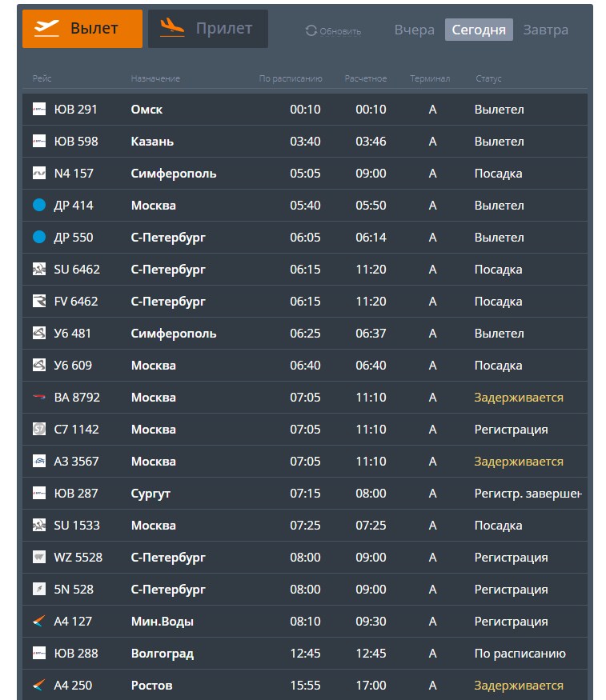606x700 pixels.
Task: Show tomorrow's flights via Завтра
Action: [x=546, y=30]
